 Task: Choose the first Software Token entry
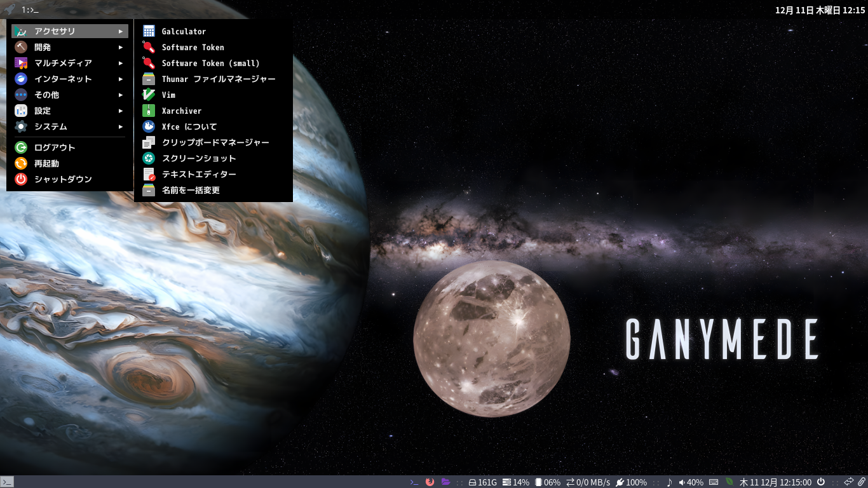(214, 47)
